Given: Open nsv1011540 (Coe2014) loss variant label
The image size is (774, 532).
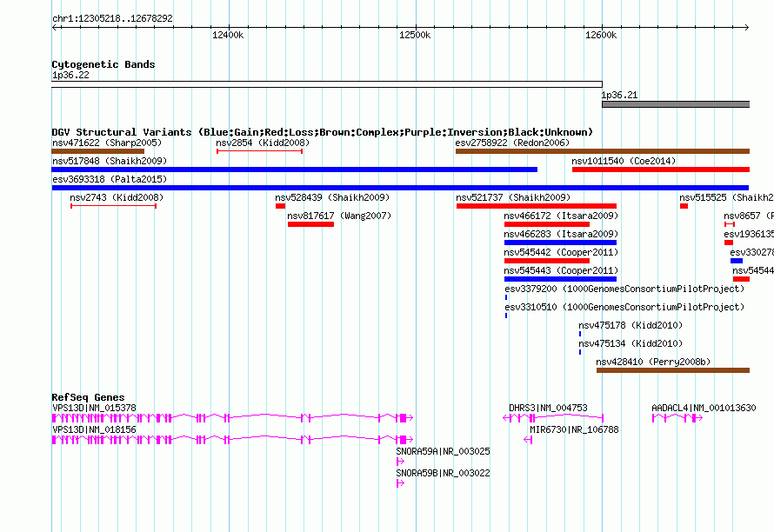Looking at the screenshot, I should [x=624, y=161].
